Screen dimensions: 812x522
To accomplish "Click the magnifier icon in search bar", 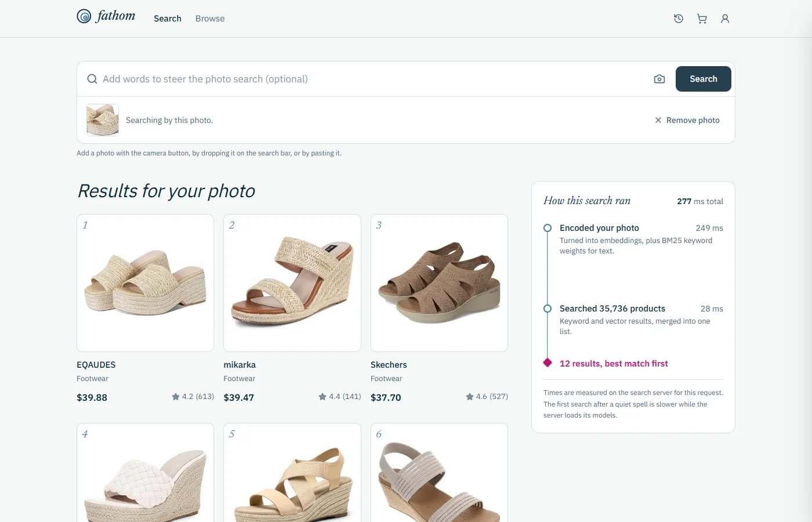I will pos(92,79).
